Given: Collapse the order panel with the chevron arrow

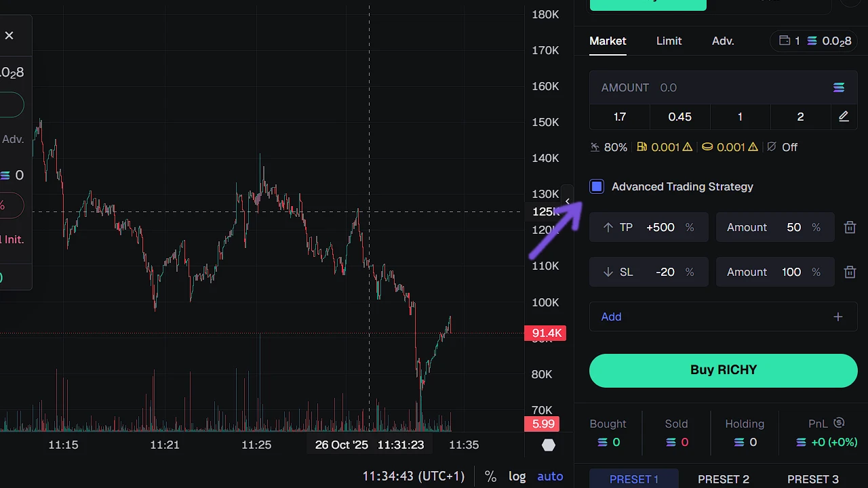Looking at the screenshot, I should coord(568,201).
